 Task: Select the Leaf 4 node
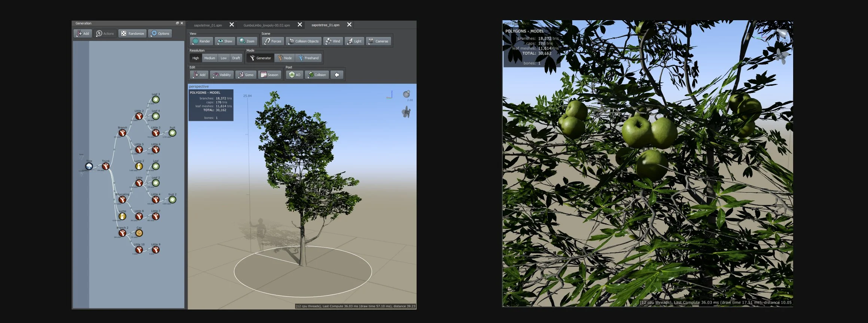156,116
